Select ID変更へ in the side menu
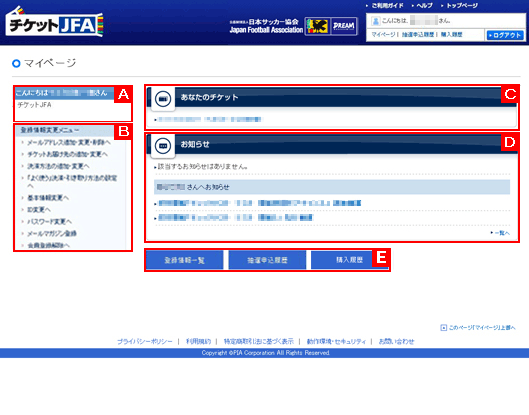 39,210
